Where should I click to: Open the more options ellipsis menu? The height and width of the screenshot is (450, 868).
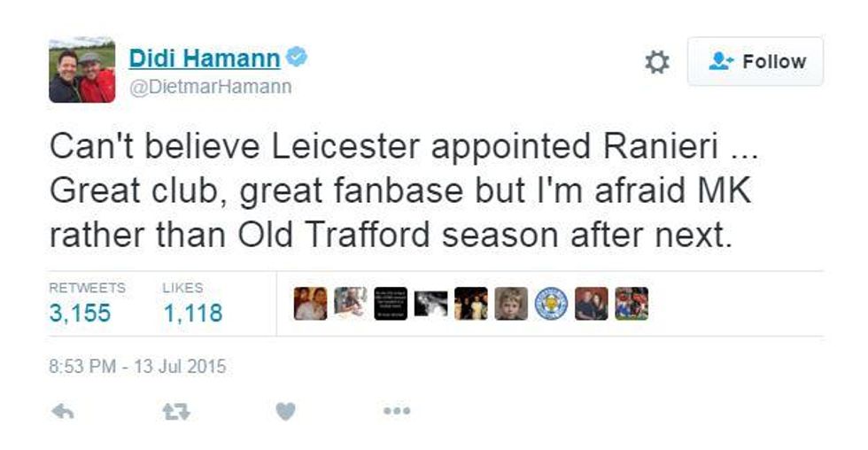point(397,411)
